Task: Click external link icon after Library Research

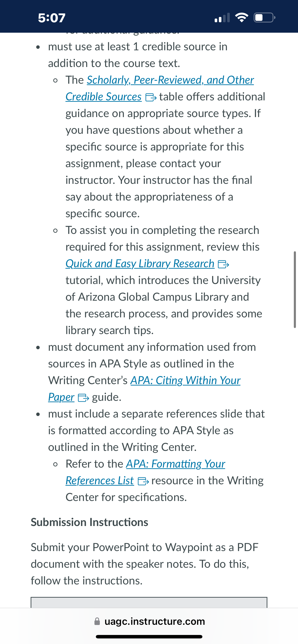Action: point(223,264)
